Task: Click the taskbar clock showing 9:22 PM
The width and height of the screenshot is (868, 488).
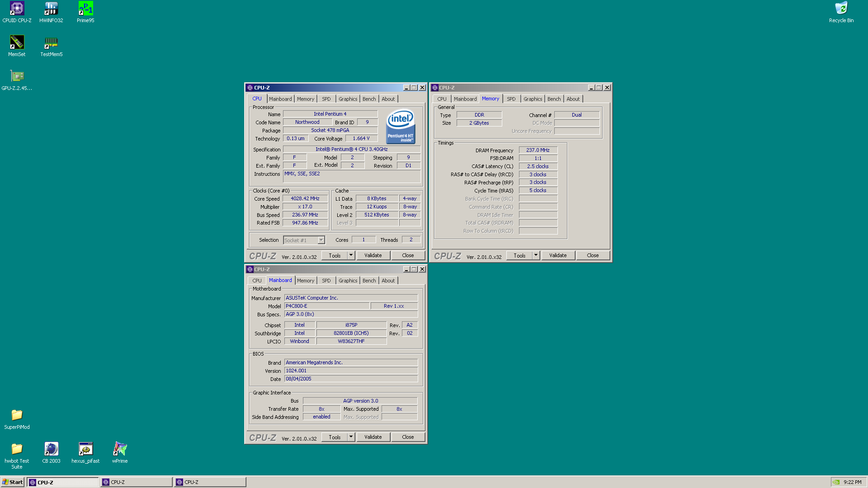Action: pos(852,482)
